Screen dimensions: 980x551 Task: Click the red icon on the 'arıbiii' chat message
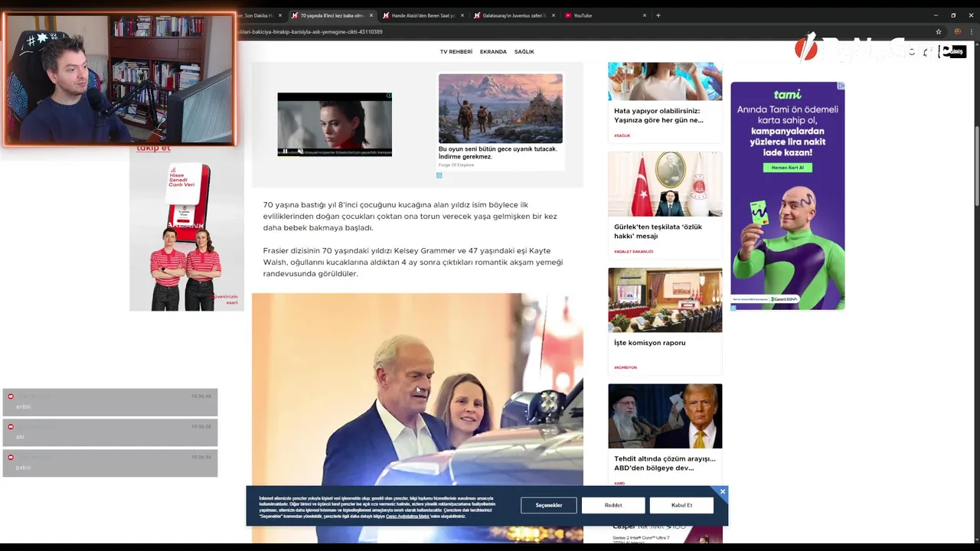click(11, 396)
